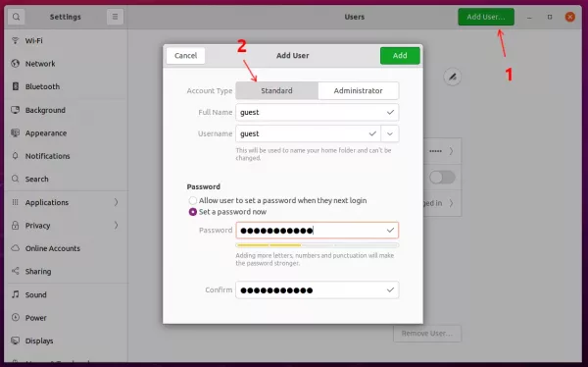The width and height of the screenshot is (588, 367).
Task: Click the Displays monitor icon
Action: coord(15,341)
